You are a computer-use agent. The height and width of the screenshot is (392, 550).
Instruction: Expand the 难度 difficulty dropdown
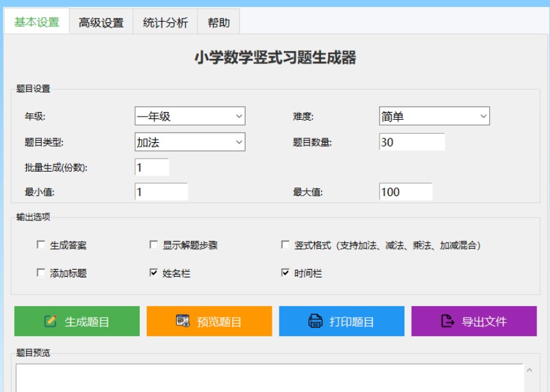coord(434,117)
